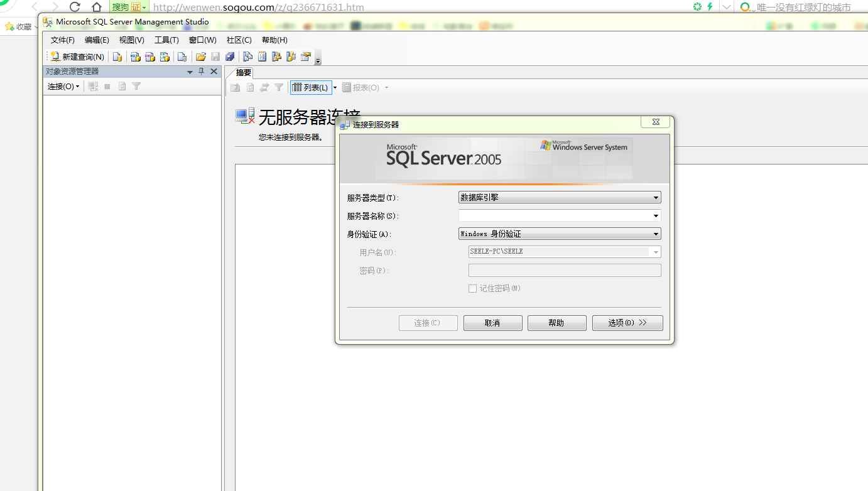868x491 pixels.
Task: Click the browser address bar URL
Action: point(259,8)
